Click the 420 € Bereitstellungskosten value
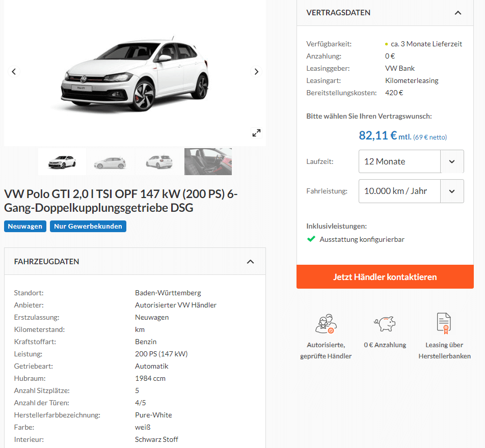The height and width of the screenshot is (448, 485). pos(394,93)
